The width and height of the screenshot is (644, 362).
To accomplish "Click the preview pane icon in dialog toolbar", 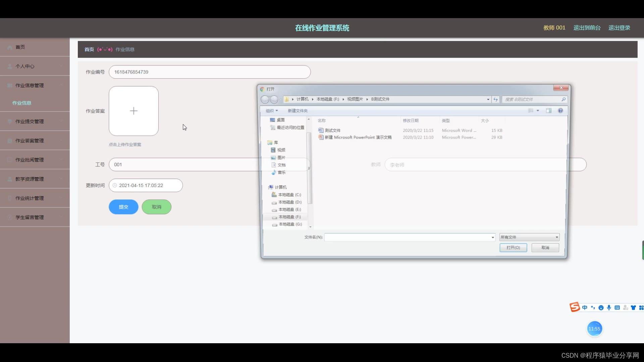I will [548, 111].
